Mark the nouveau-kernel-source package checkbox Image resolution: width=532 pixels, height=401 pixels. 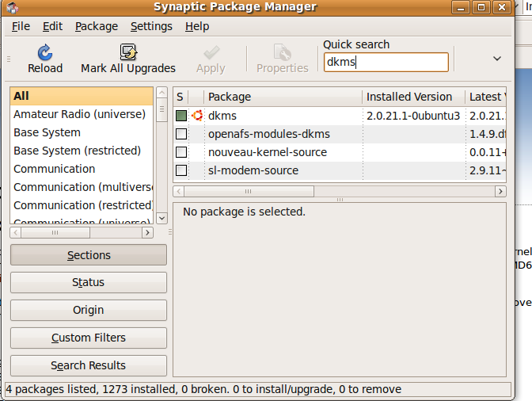click(x=181, y=152)
